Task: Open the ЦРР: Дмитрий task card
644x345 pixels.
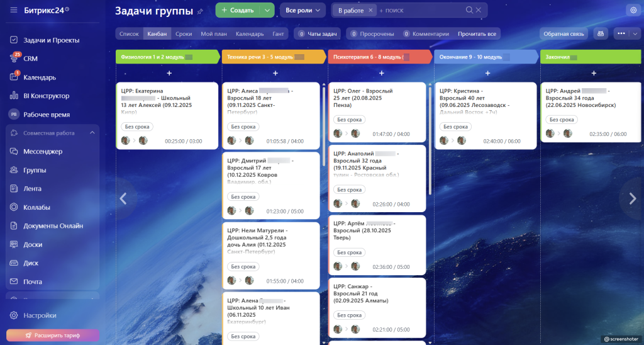Action: click(x=271, y=186)
